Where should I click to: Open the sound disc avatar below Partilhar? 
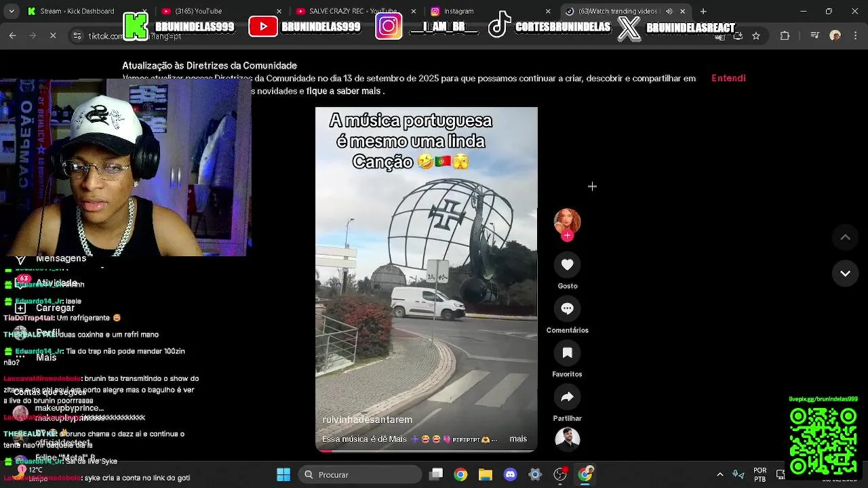click(x=568, y=440)
